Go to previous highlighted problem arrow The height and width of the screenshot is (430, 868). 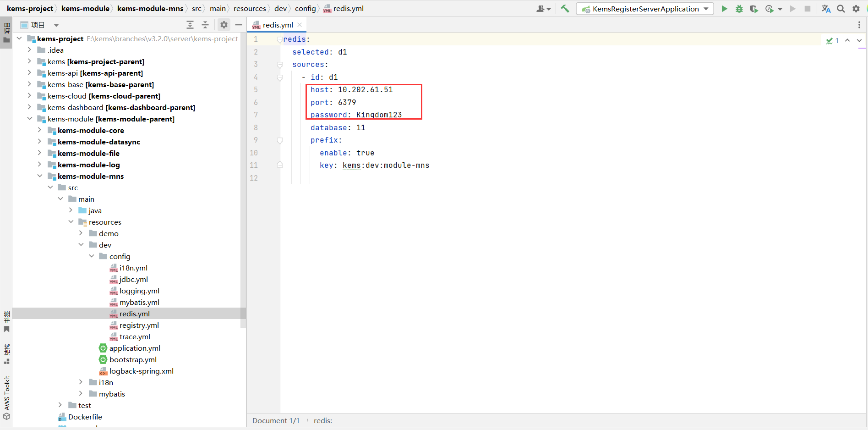pos(848,40)
